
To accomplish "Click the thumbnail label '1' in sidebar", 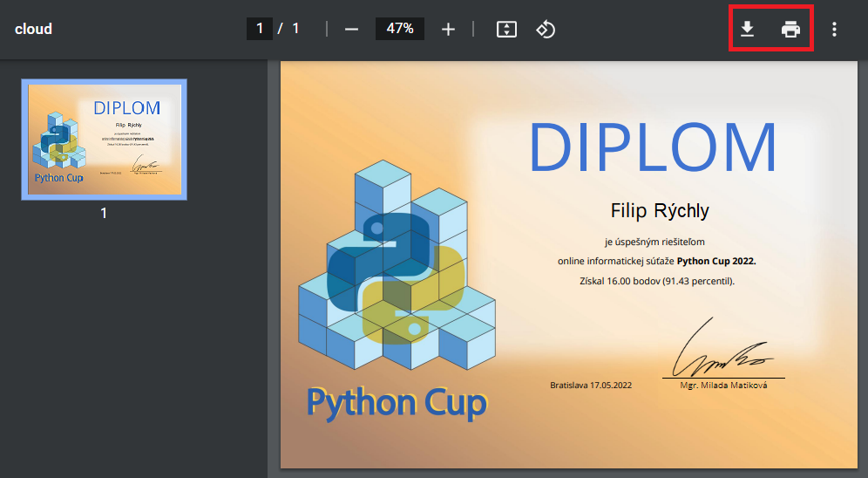I will pos(104,213).
